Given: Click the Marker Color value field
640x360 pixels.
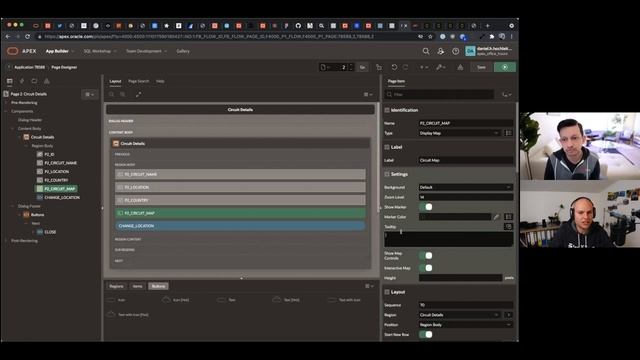Looking at the screenshot, I should click(455, 217).
